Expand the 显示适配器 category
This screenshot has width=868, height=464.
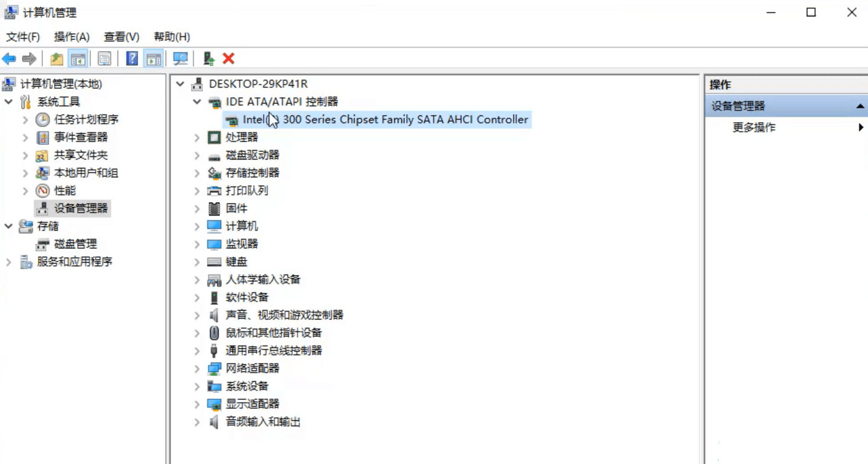(197, 404)
